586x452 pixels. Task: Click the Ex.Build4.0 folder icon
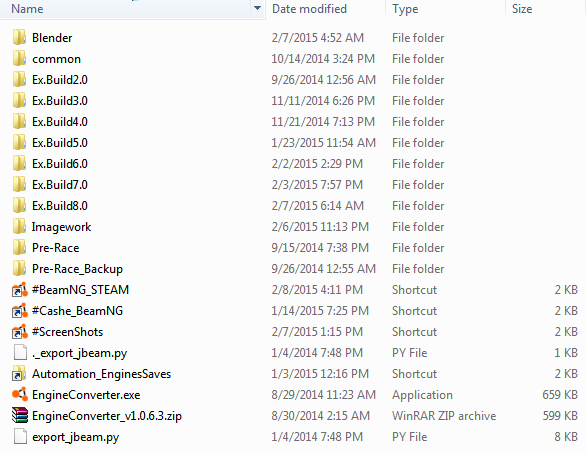(x=19, y=122)
